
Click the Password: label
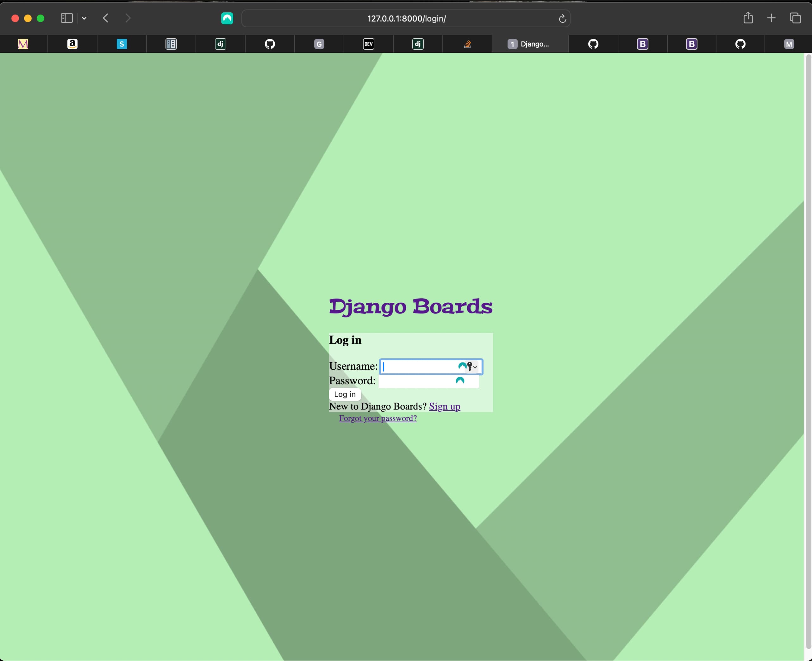[x=352, y=381]
